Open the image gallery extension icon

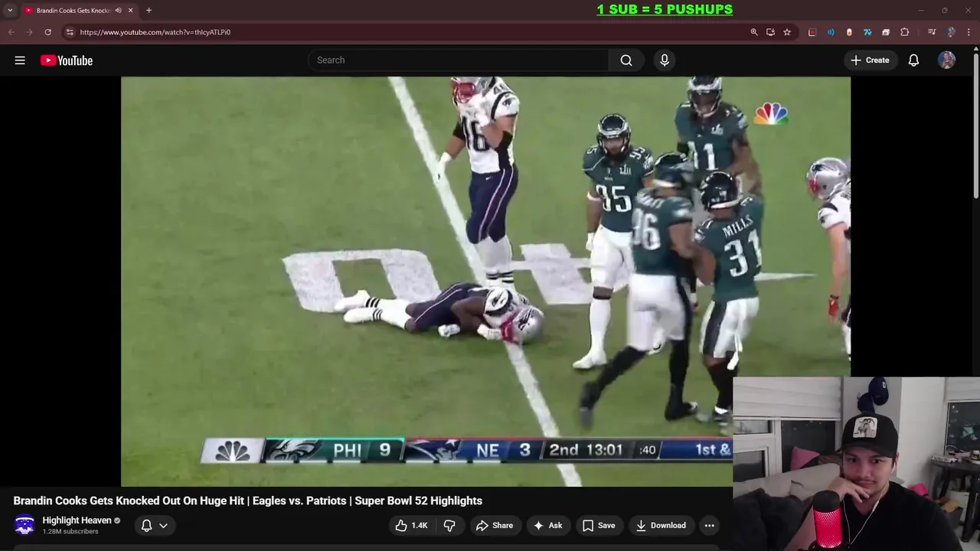886,32
